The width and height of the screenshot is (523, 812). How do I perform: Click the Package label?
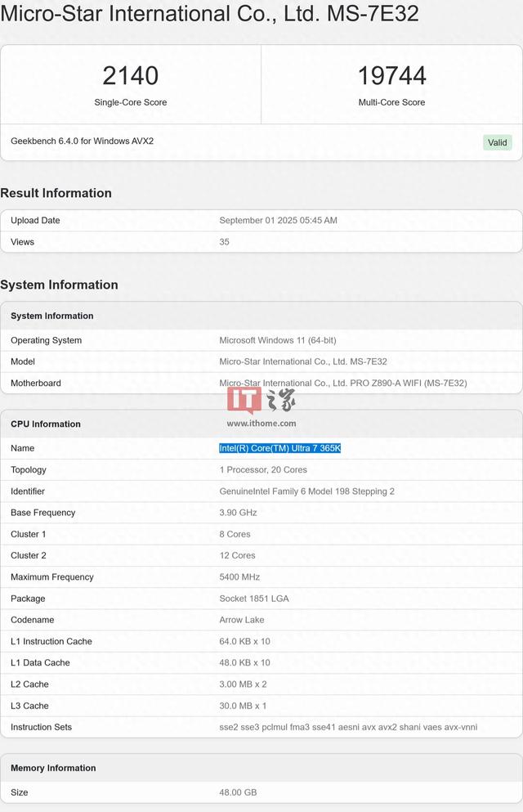click(x=28, y=599)
